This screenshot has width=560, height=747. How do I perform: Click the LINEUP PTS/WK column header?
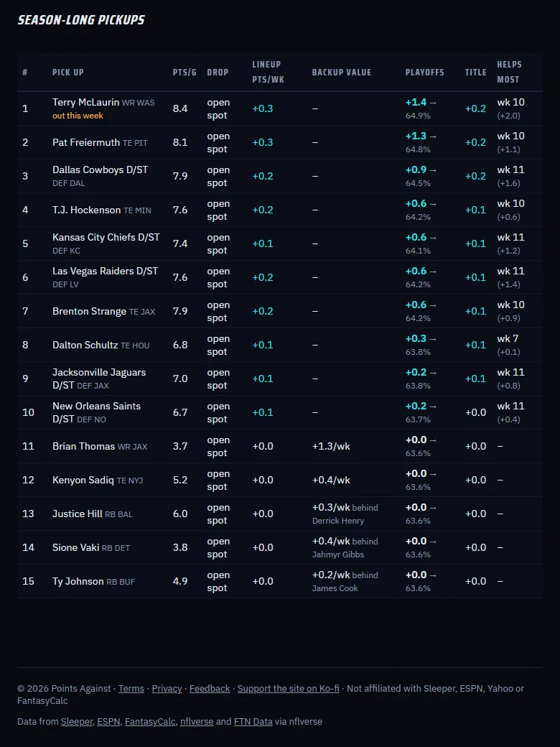point(268,72)
